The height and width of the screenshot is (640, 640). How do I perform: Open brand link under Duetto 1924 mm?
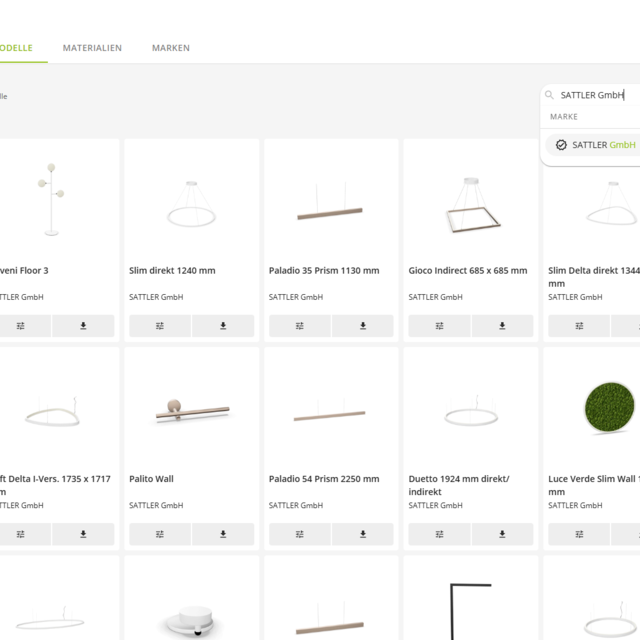coord(436,505)
